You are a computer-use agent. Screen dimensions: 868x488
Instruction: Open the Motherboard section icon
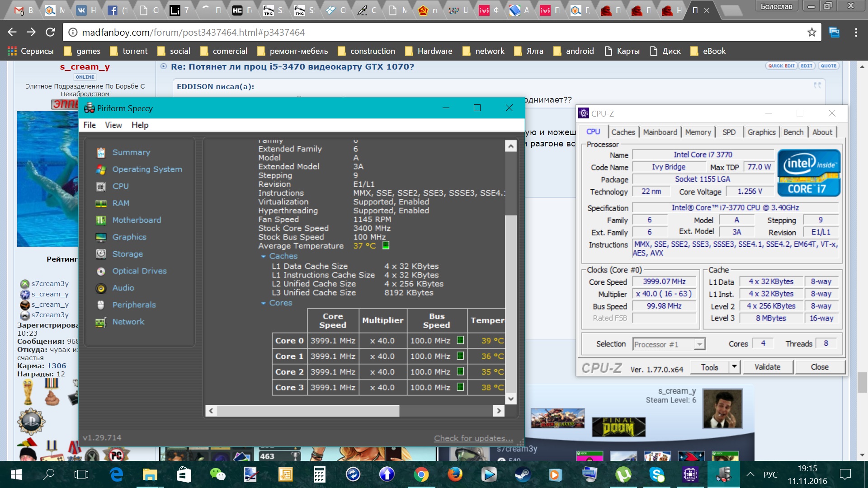point(101,220)
